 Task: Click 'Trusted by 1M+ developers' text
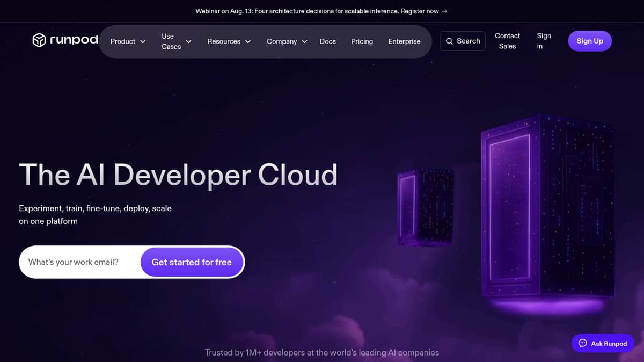coord(322,353)
